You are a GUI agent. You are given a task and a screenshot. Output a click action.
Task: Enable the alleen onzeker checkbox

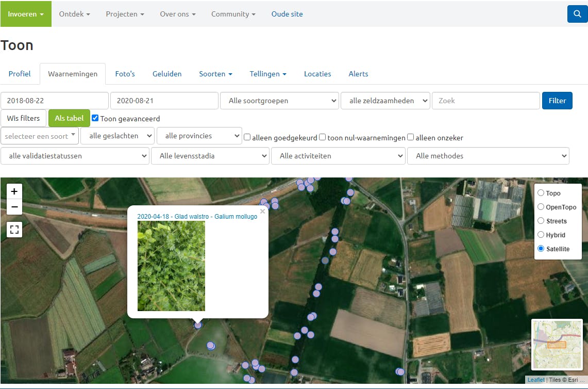(x=411, y=137)
